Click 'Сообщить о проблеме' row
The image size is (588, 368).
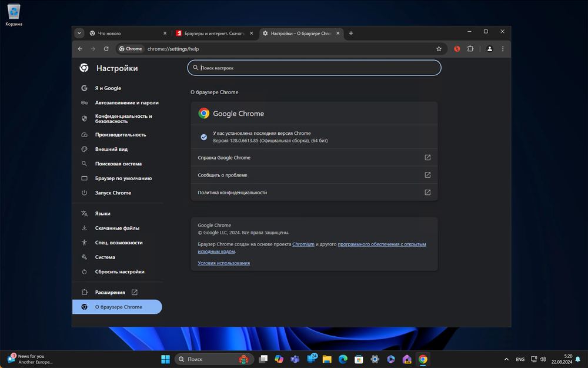314,175
